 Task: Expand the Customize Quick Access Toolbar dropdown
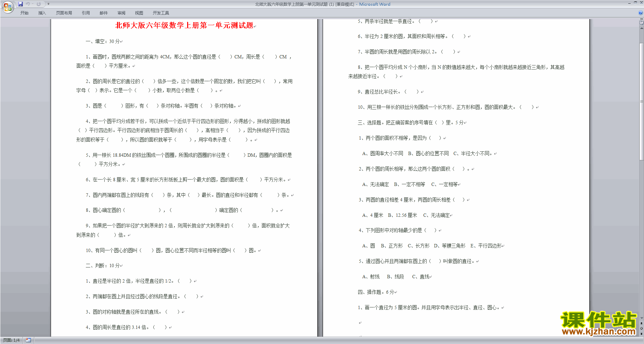coord(48,4)
